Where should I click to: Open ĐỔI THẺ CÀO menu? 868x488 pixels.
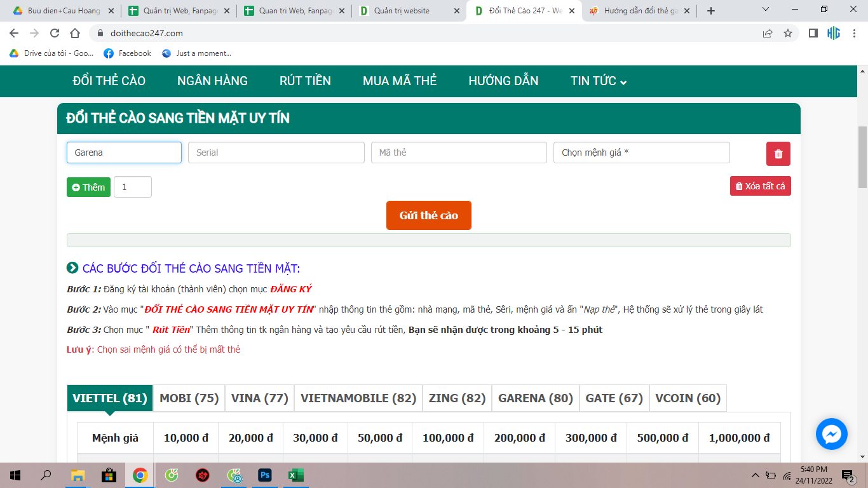(x=109, y=81)
